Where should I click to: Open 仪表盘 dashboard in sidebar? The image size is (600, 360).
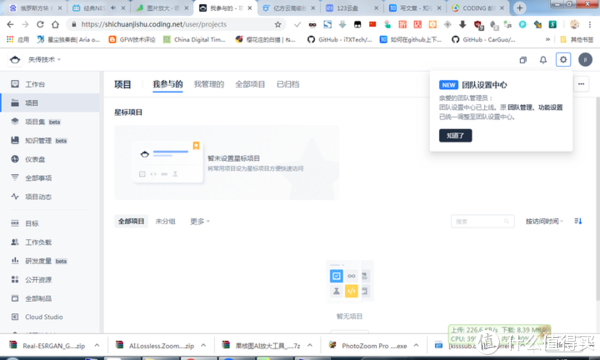50,159
